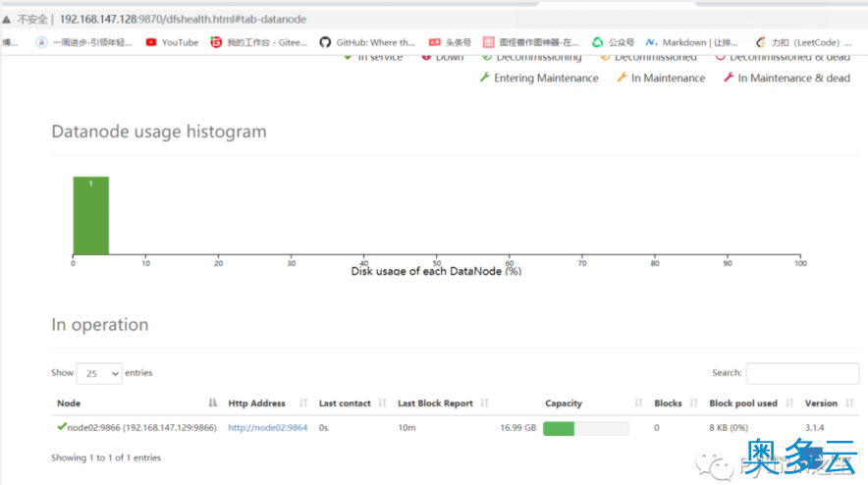Image resolution: width=868 pixels, height=485 pixels.
Task: Open the 公众号 bookmark
Action: (613, 42)
